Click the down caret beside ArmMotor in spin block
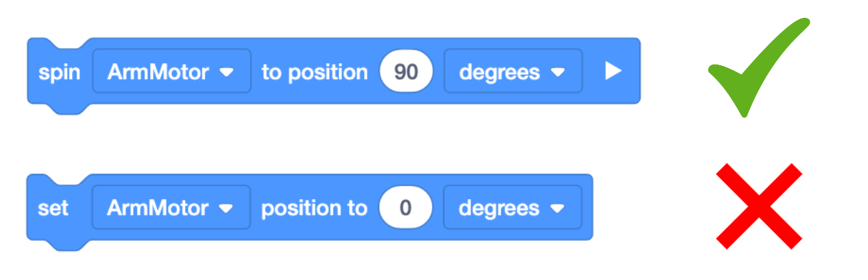This screenshot has height=280, width=868. [x=227, y=72]
